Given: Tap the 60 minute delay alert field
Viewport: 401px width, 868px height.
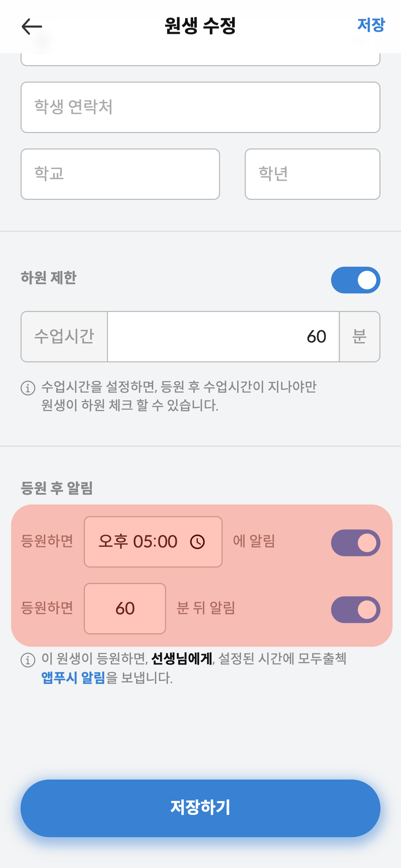Looking at the screenshot, I should 125,608.
